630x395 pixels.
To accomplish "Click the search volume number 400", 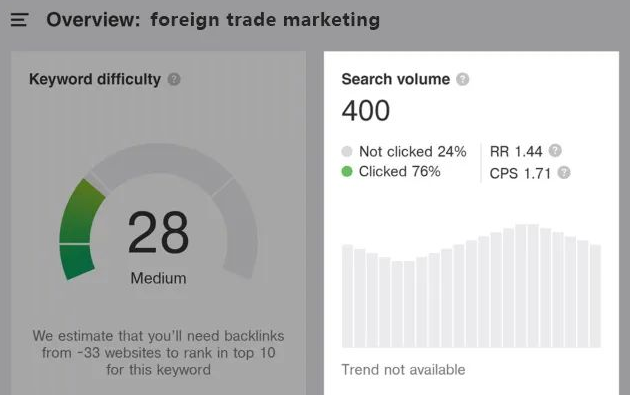I will (x=366, y=111).
